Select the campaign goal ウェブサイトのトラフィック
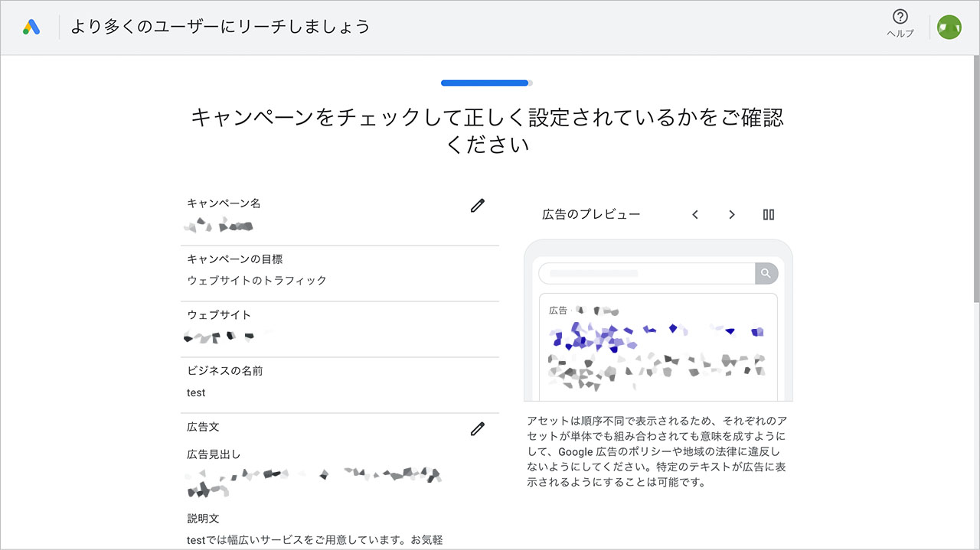Screen dimensions: 980x550 tap(257, 280)
